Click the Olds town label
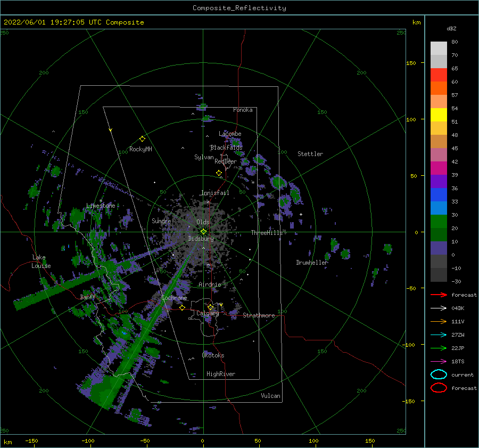 tap(203, 222)
